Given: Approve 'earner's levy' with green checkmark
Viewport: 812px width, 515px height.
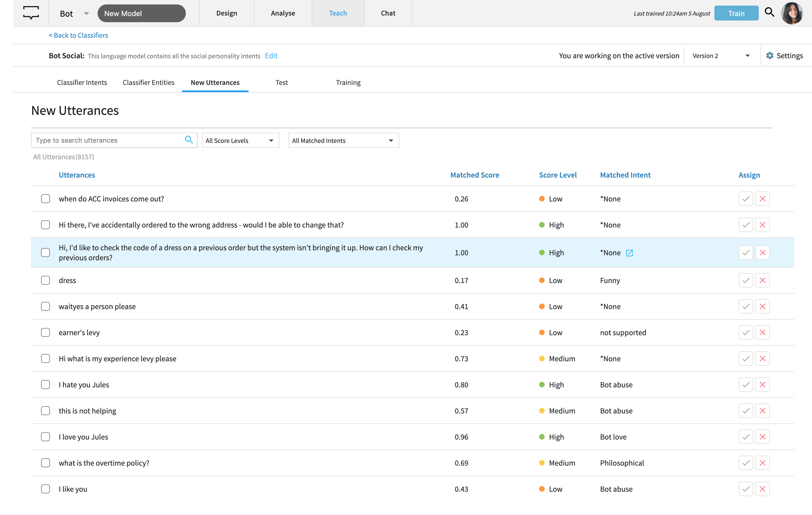Looking at the screenshot, I should [x=745, y=332].
